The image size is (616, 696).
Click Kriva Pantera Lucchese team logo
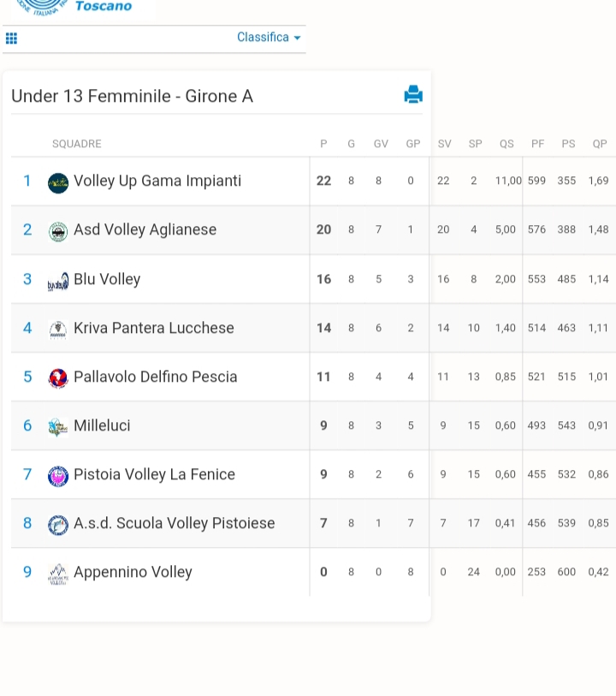click(58, 330)
